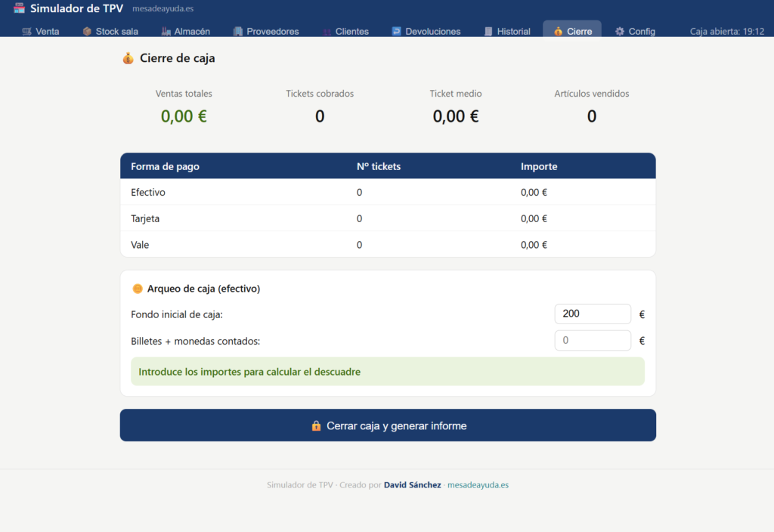Click the mesadeayuda.es header link
Viewport: 774px width, 532px height.
point(163,8)
